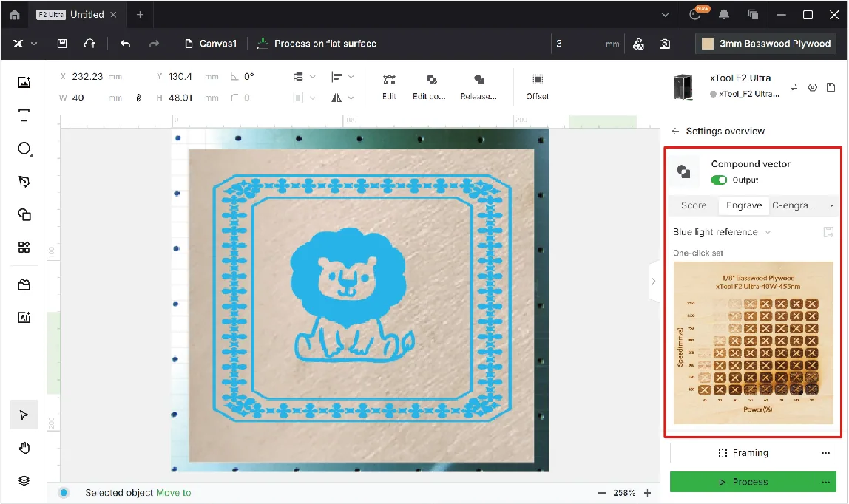Open the Layers panel icon
This screenshot has width=849, height=504.
pyautogui.click(x=24, y=480)
